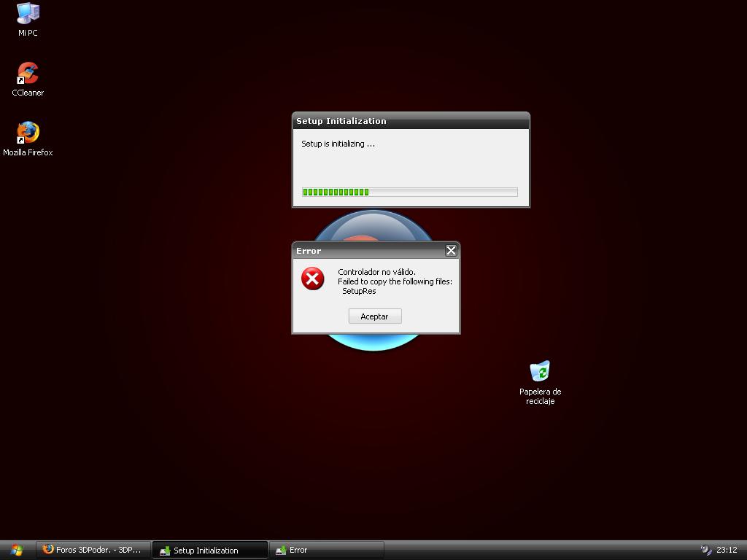Click the system tray icon beside clock
This screenshot has width=747, height=560.
pyautogui.click(x=706, y=550)
